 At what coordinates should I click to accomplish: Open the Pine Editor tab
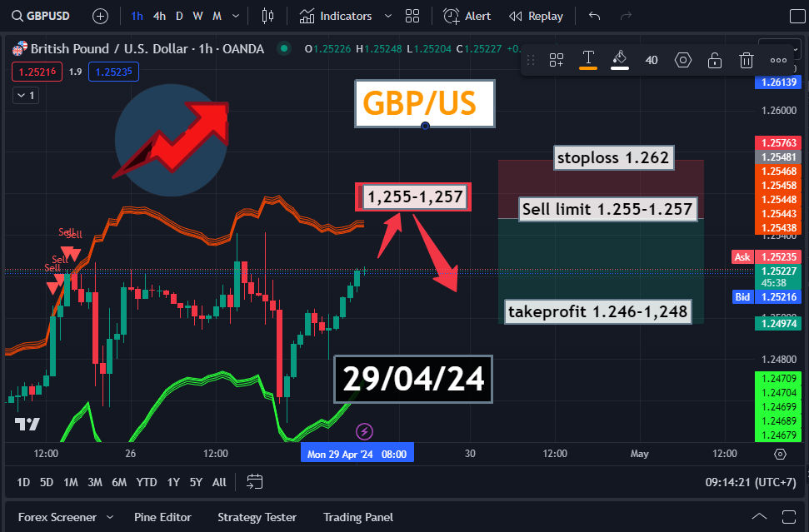pos(162,517)
